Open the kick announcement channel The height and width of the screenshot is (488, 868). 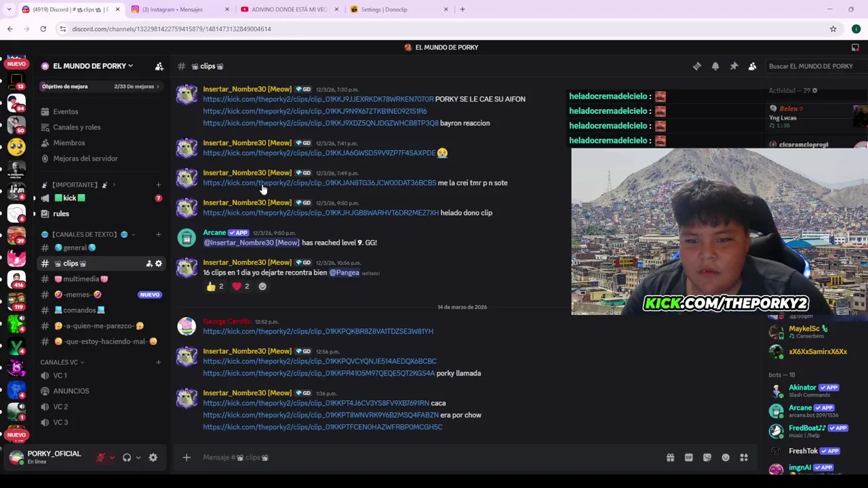(102, 198)
